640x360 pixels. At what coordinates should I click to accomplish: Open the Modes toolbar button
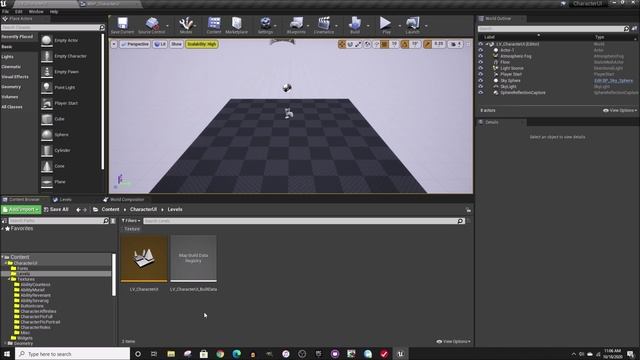click(x=186, y=25)
